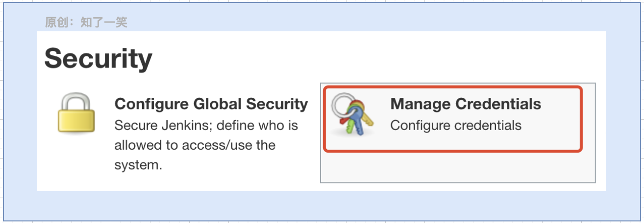Click the watermark text 原创：知了一笑
The image size is (644, 223).
[x=86, y=22]
